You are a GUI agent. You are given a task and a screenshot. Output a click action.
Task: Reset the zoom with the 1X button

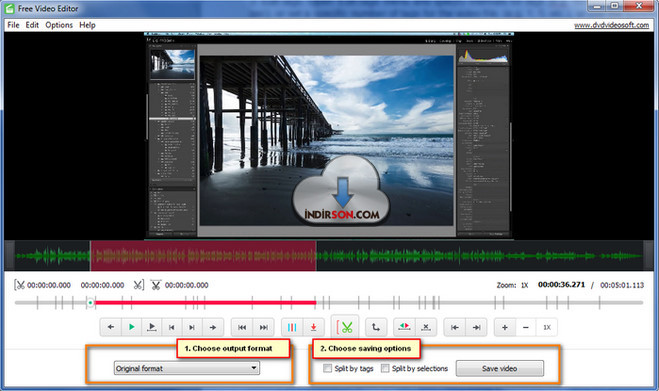click(546, 327)
